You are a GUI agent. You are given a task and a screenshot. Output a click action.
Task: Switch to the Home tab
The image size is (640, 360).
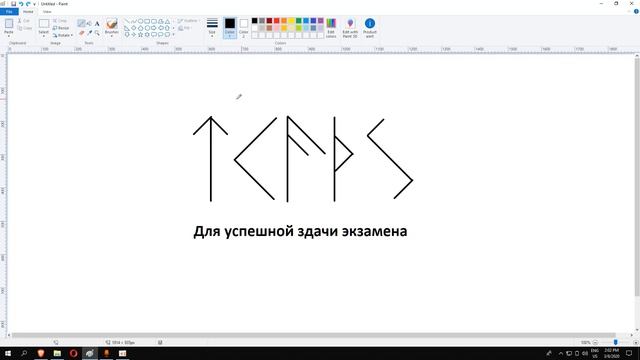28,11
